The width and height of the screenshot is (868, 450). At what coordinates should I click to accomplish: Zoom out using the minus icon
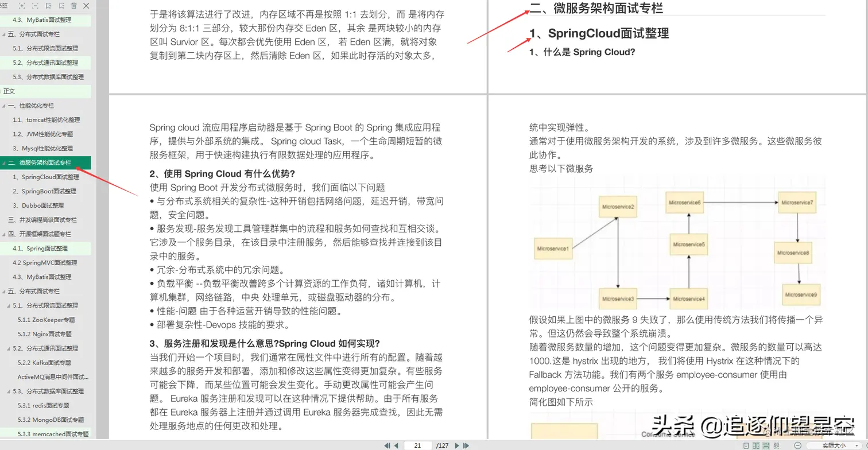797,445
